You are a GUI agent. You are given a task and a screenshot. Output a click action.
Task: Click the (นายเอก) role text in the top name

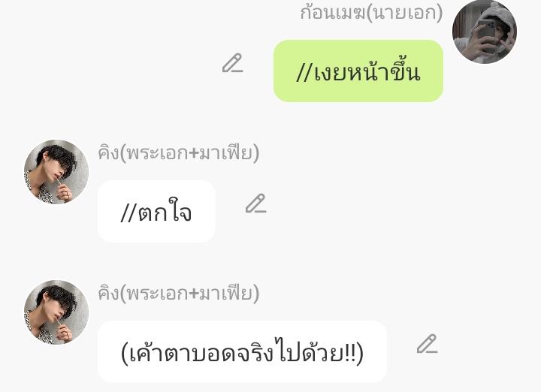[404, 13]
